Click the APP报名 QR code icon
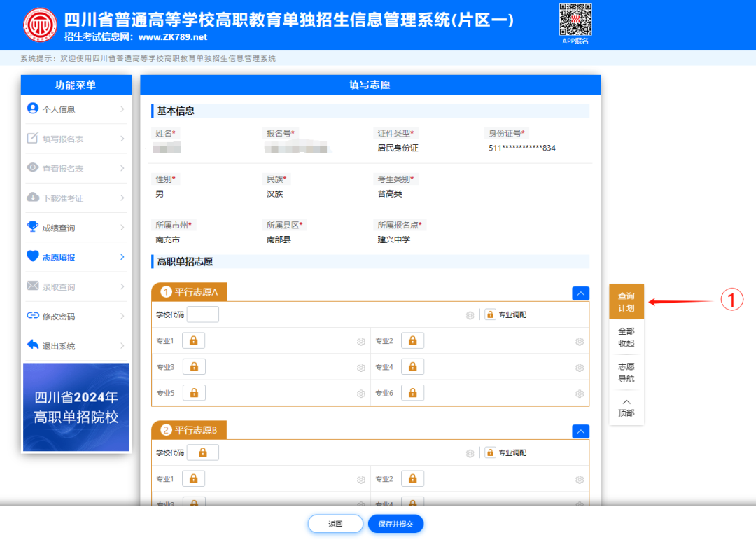Image resolution: width=756 pixels, height=540 pixels. pyautogui.click(x=575, y=20)
